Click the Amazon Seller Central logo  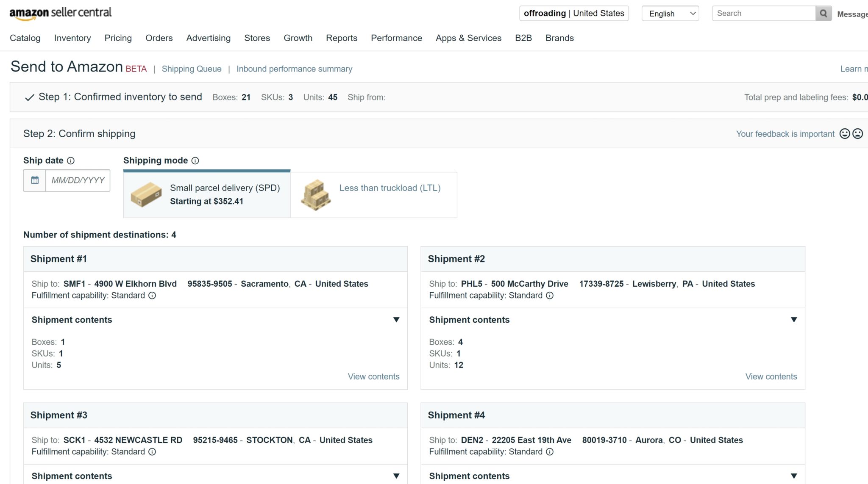(61, 14)
